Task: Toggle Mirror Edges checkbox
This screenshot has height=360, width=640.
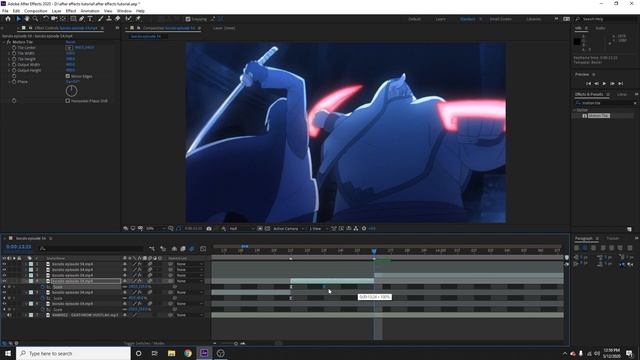Action: pyautogui.click(x=68, y=76)
